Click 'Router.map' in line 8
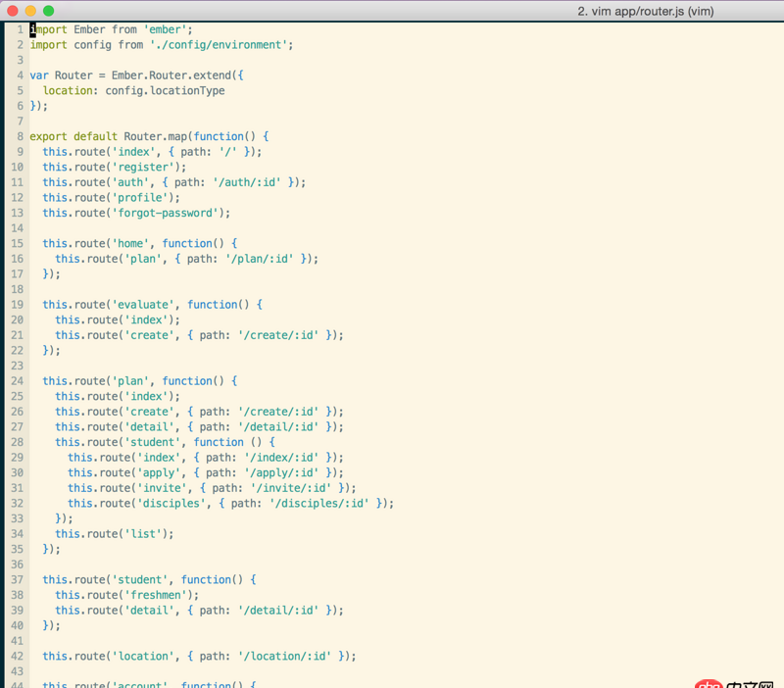 click(156, 136)
